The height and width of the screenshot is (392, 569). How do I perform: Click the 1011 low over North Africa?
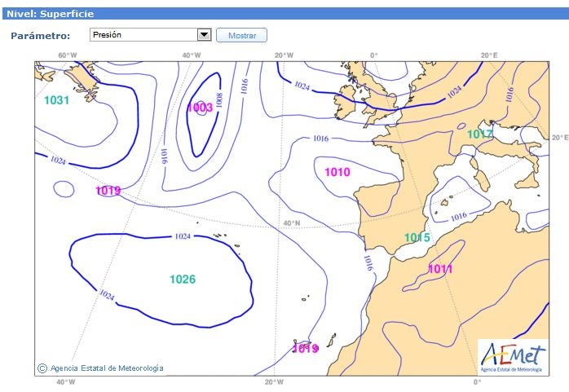coord(440,269)
